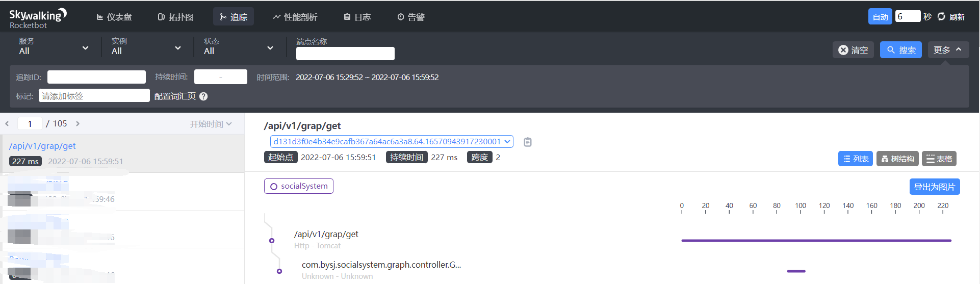980x284 pixels.
Task: Focus the 持续时间 duration range field
Action: tap(220, 77)
